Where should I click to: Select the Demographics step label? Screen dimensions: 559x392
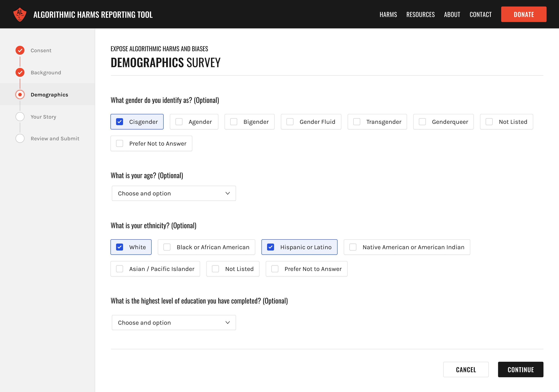click(x=49, y=95)
